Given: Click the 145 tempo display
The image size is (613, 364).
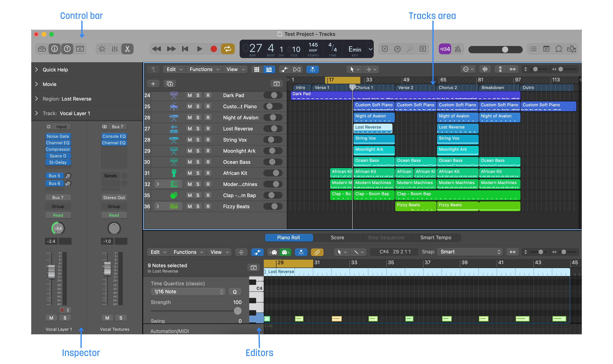Looking at the screenshot, I should tap(313, 45).
